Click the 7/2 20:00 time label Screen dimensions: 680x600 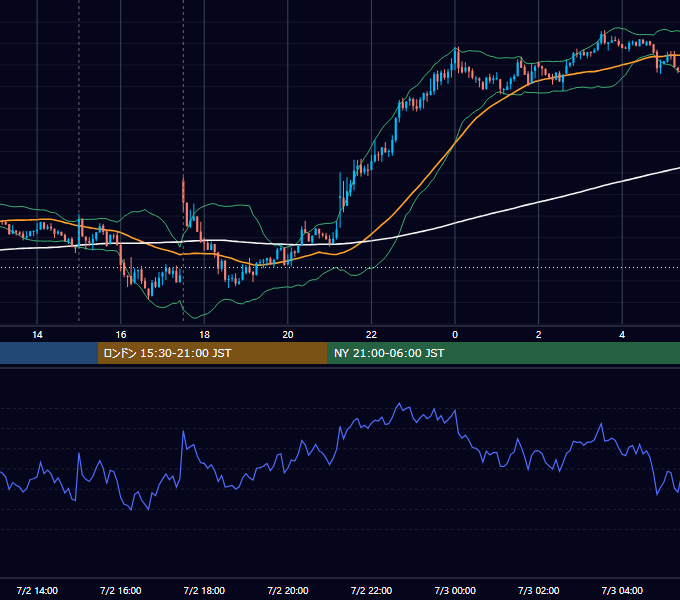pos(288,590)
